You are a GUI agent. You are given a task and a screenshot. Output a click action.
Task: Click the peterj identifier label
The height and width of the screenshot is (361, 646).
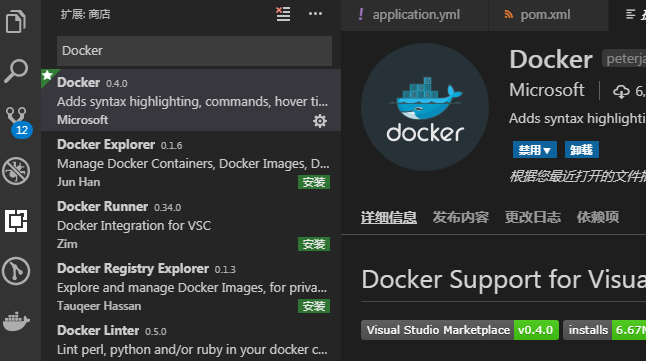(x=624, y=59)
